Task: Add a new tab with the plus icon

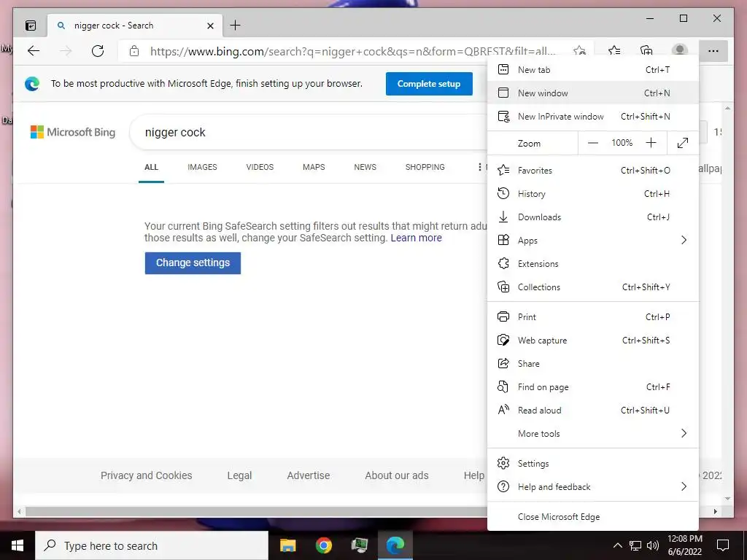Action: tap(236, 26)
